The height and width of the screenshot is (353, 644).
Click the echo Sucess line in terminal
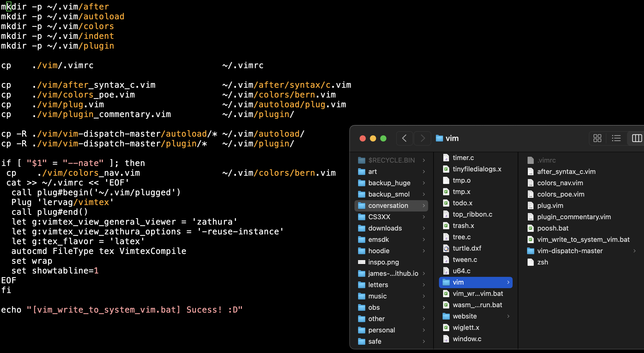point(122,310)
